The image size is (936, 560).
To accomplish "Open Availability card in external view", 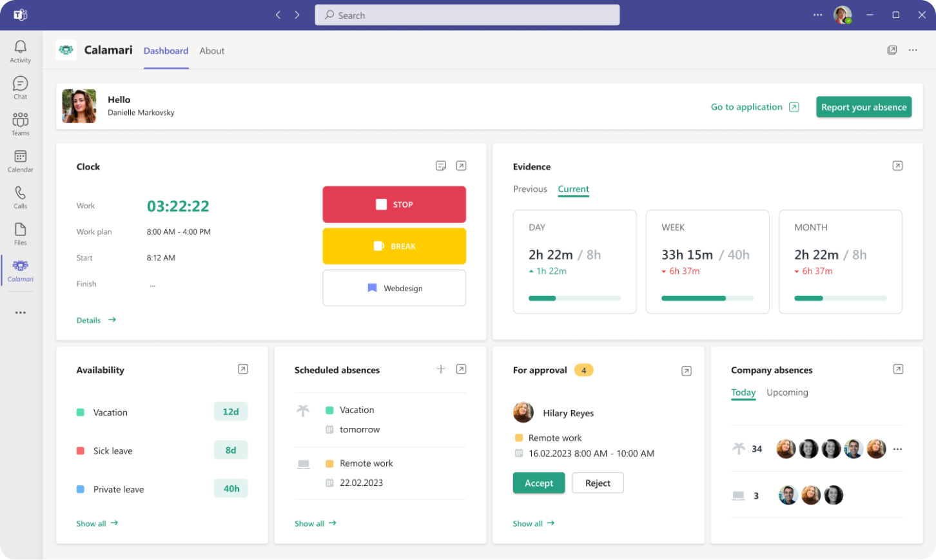I will pos(242,369).
